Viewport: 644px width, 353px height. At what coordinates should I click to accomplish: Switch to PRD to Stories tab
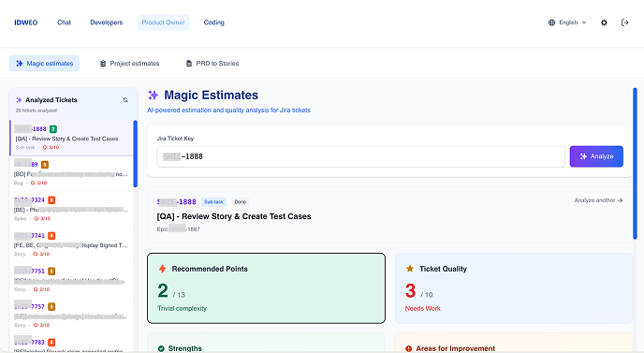pos(212,64)
